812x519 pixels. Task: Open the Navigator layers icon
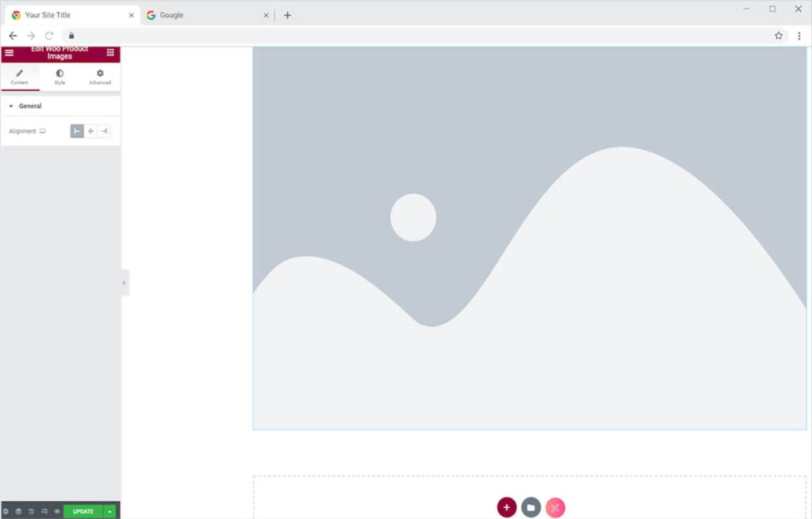(x=18, y=512)
